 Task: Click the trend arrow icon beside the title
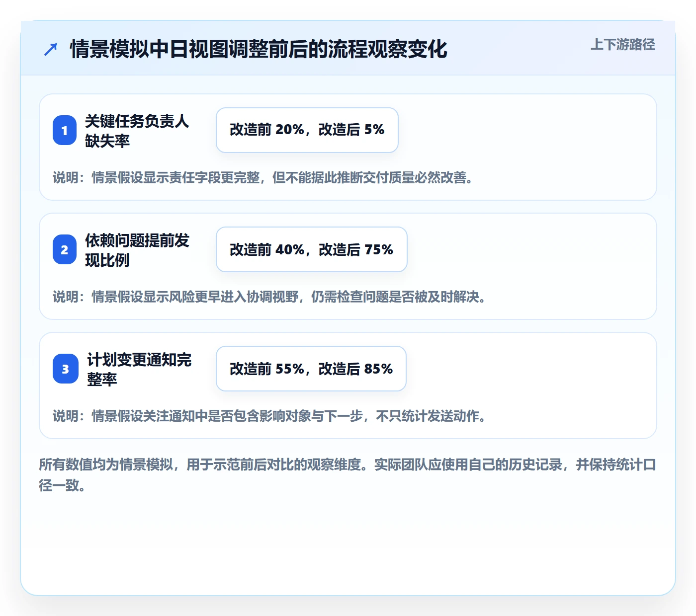(x=51, y=49)
